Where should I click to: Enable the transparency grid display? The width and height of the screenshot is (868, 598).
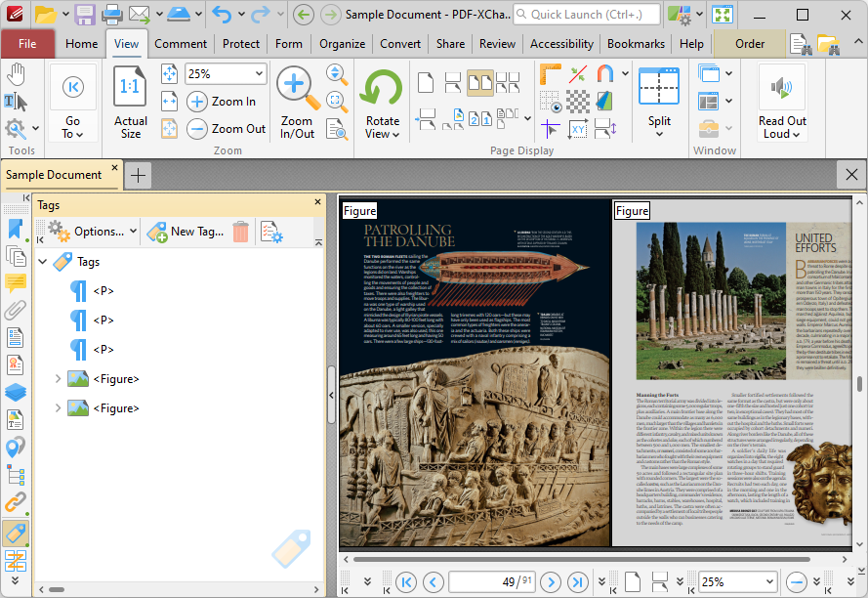(577, 101)
